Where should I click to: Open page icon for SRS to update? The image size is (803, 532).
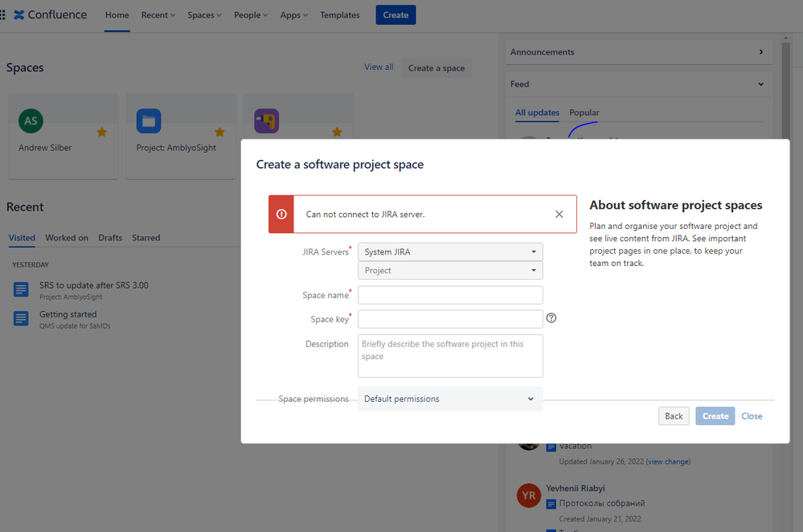click(x=21, y=289)
